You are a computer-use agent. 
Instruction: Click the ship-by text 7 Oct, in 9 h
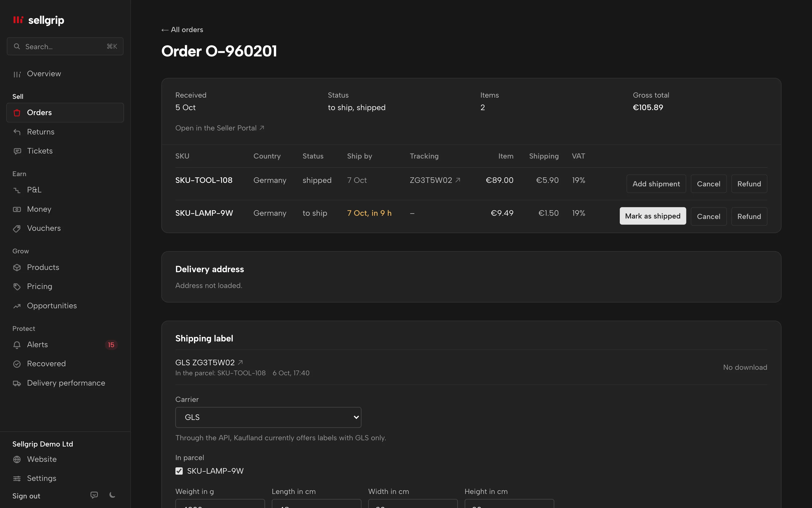click(x=369, y=213)
